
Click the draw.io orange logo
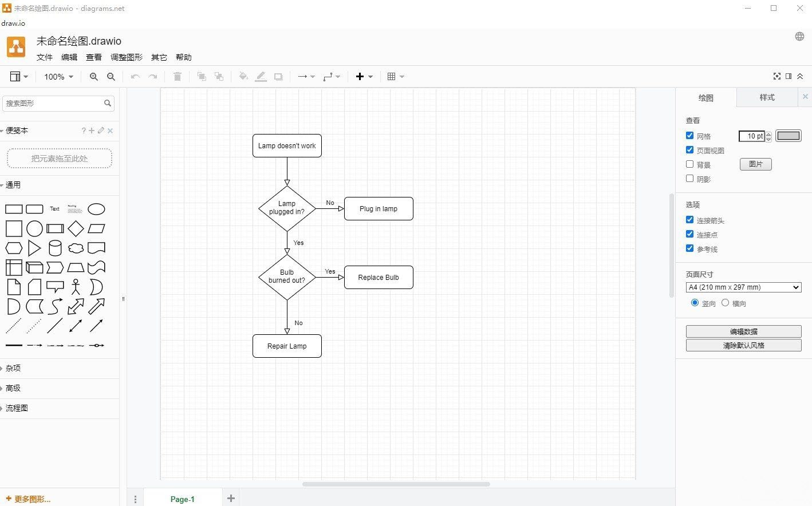pos(16,47)
